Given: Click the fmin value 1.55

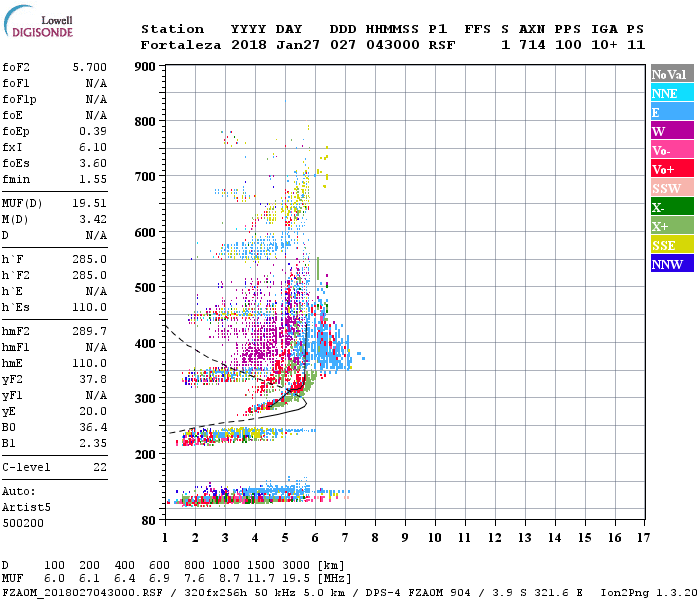Looking at the screenshot, I should click(93, 179).
